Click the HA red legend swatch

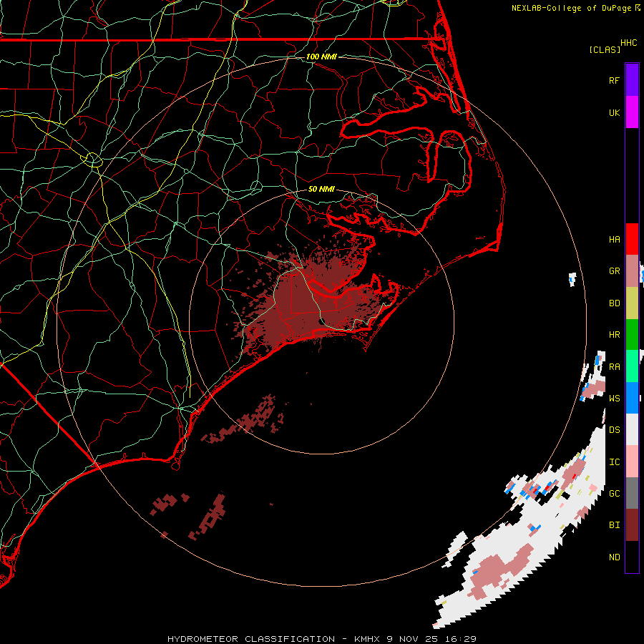pos(632,239)
